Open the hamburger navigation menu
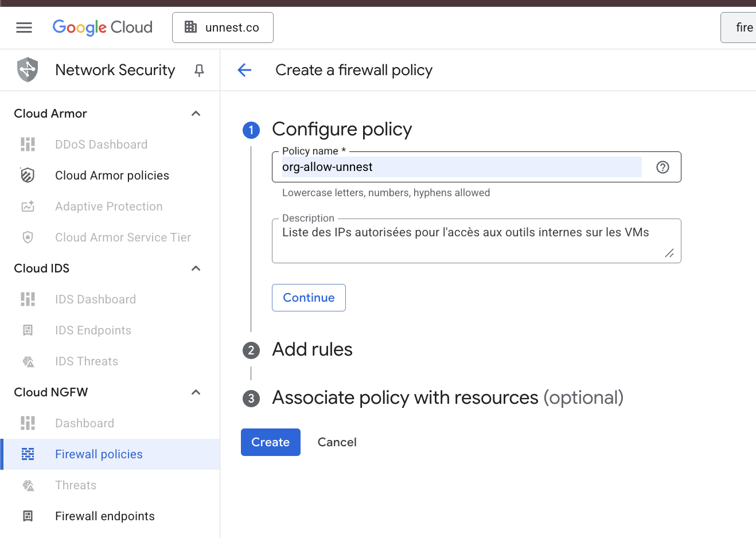 pyautogui.click(x=24, y=28)
